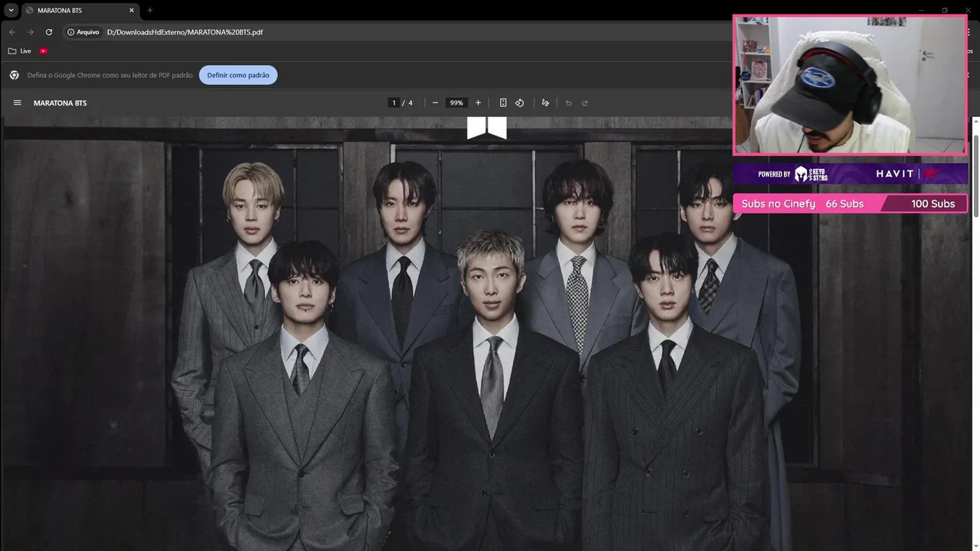Click the webcam overlay feed
Image resolution: width=980 pixels, height=551 pixels.
coord(850,85)
